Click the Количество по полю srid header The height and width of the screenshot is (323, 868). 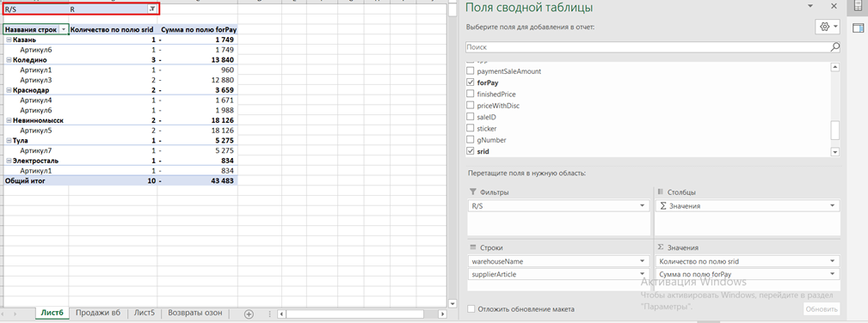(x=113, y=29)
